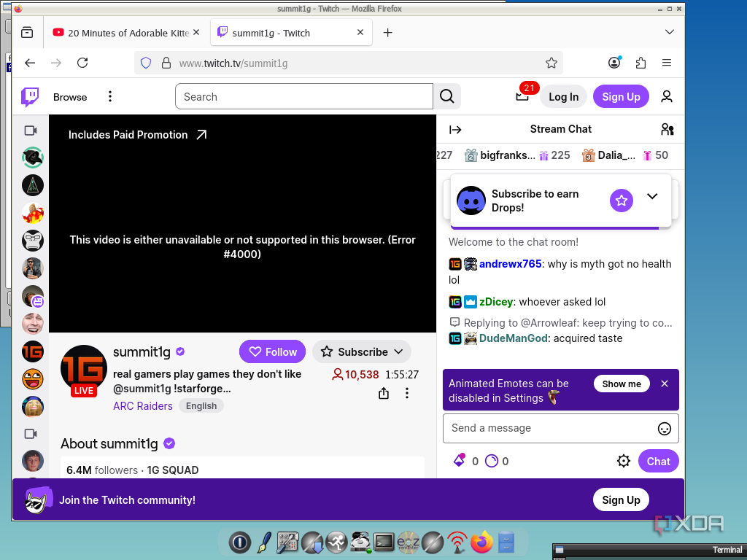The width and height of the screenshot is (747, 560).
Task: Switch to the 20 Minutes of Adorable Kittens tab
Action: 126,33
